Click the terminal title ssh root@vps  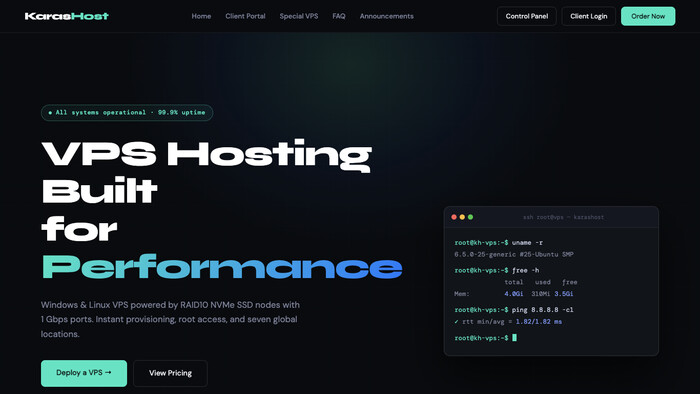tap(563, 217)
